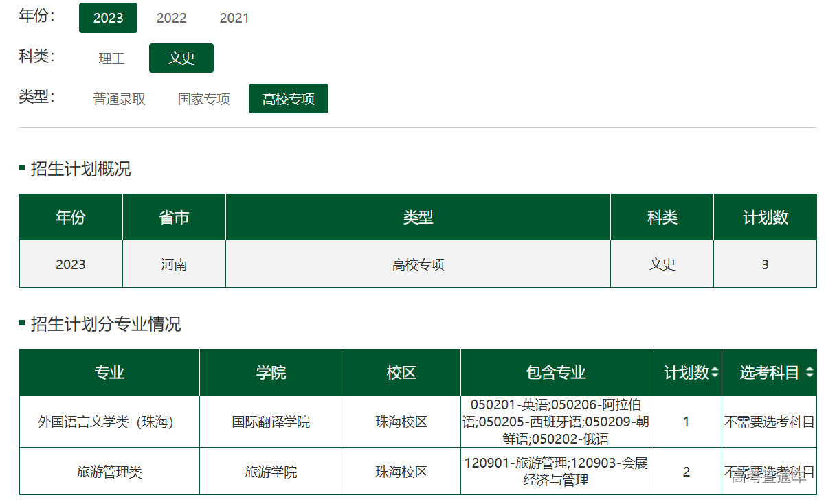Screen dimensions: 826x504
Task: Switch admission type to 普通录取
Action: [x=120, y=99]
